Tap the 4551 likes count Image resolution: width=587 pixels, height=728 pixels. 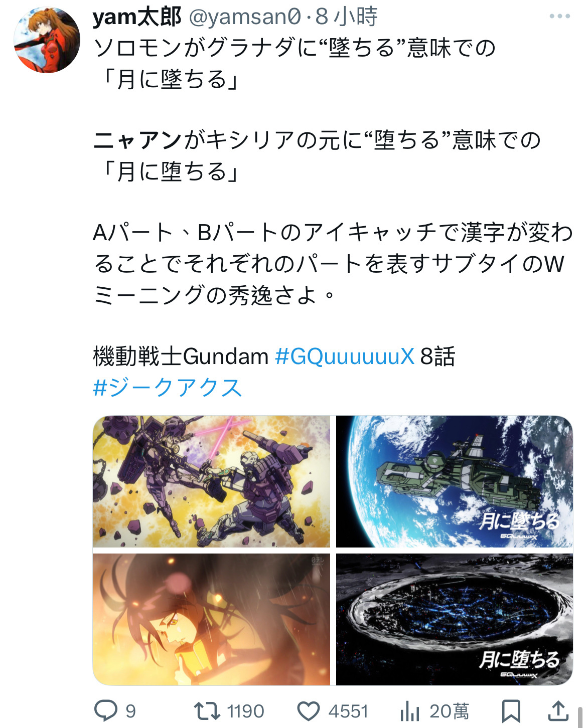coord(348,711)
